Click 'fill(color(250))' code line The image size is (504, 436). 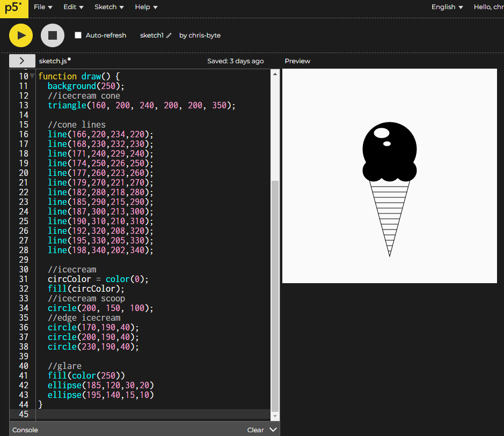tap(86, 375)
